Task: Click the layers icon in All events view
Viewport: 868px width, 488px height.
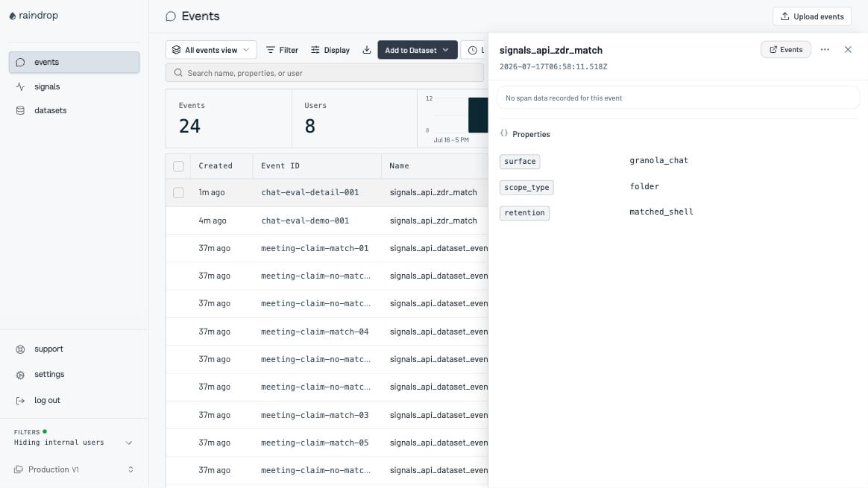Action: click(176, 50)
